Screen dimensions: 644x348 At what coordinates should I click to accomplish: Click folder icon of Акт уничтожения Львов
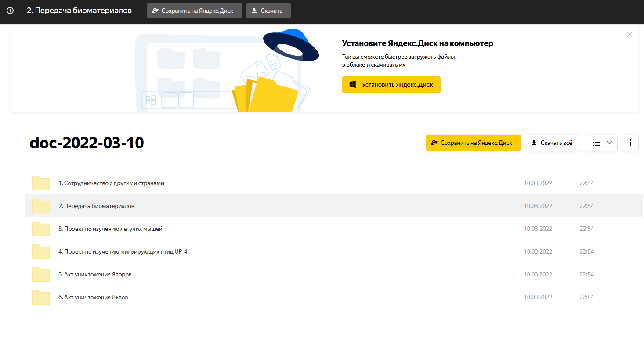pyautogui.click(x=41, y=297)
